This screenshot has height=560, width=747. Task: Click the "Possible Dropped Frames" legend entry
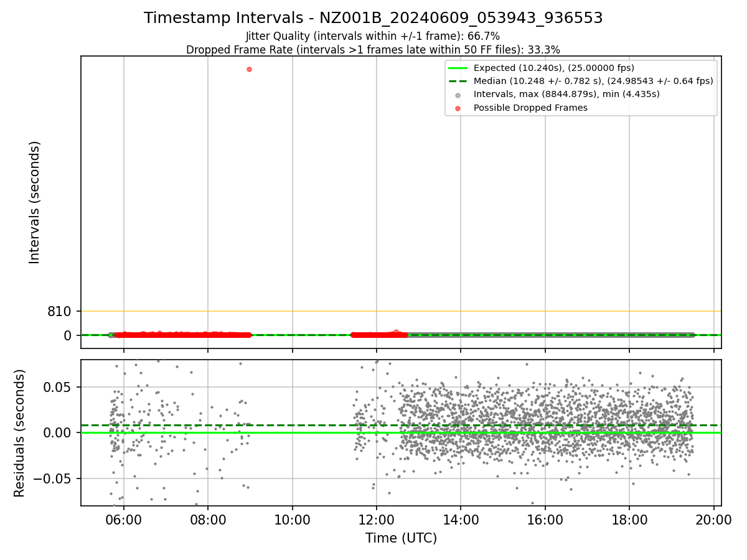pyautogui.click(x=530, y=108)
